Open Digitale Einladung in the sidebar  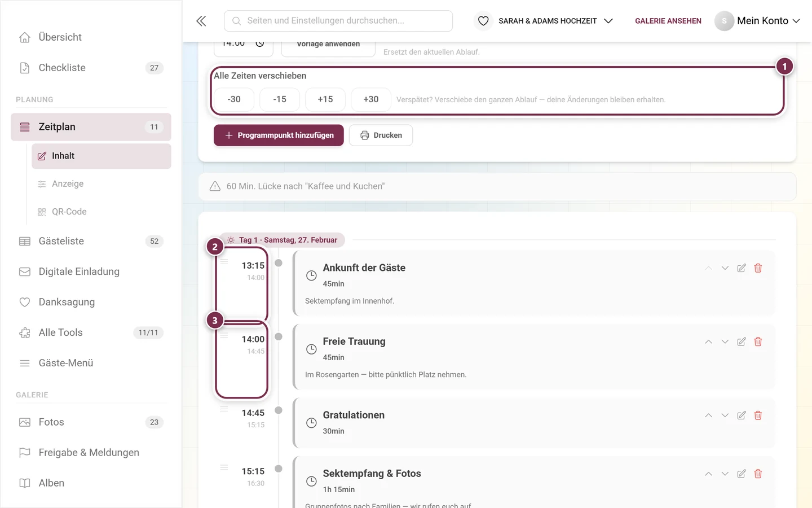pyautogui.click(x=91, y=271)
